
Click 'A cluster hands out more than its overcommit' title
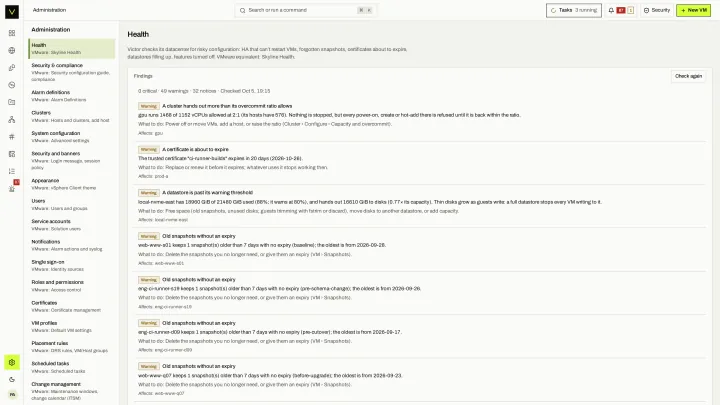coord(227,106)
